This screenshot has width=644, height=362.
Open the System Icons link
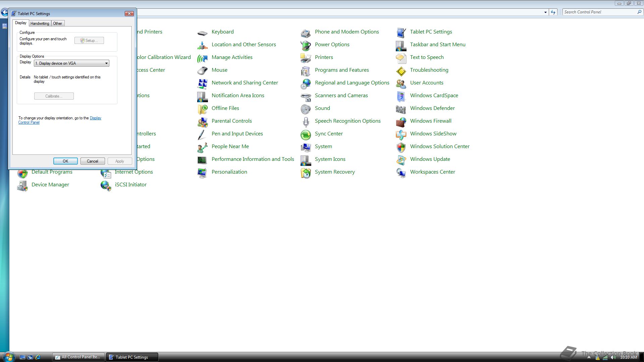[330, 159]
